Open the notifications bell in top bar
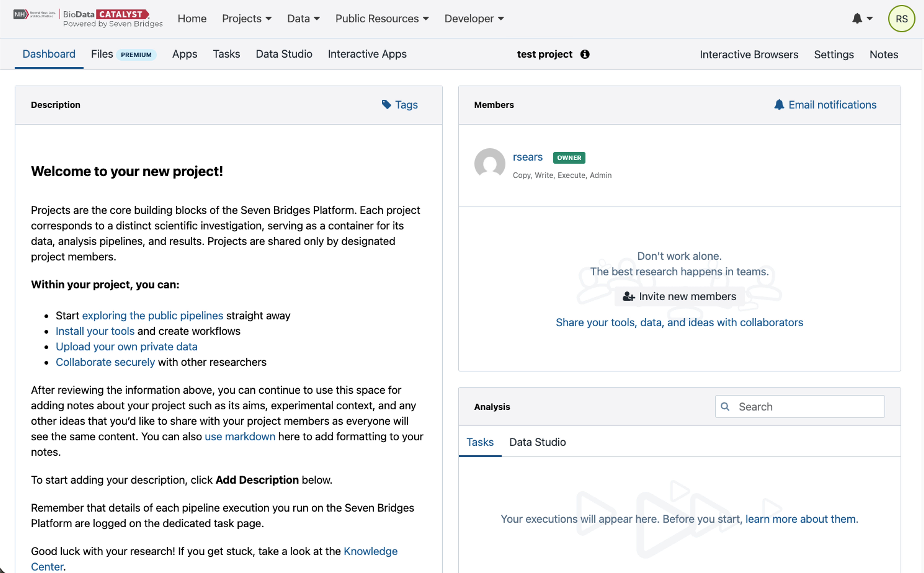 pos(857,18)
